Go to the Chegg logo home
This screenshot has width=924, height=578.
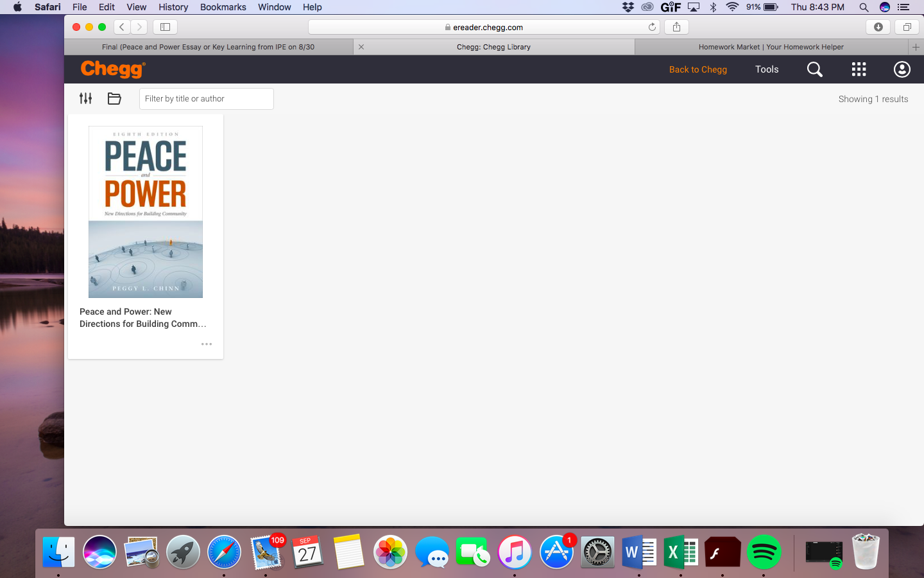point(113,69)
